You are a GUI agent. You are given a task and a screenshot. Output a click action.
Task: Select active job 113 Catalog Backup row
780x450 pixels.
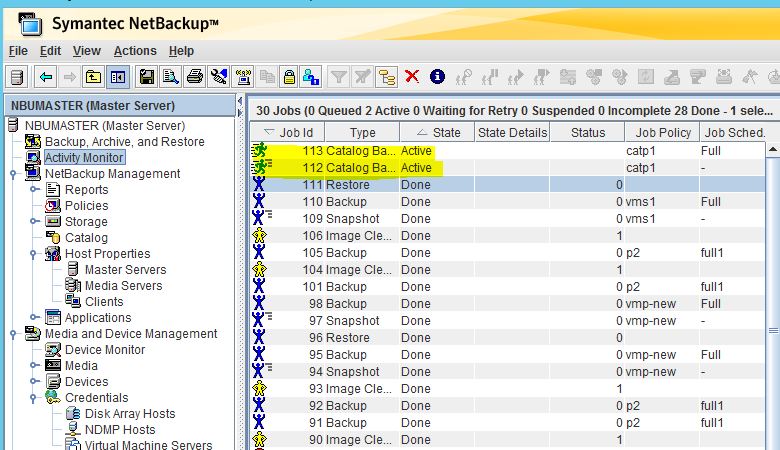pos(508,151)
